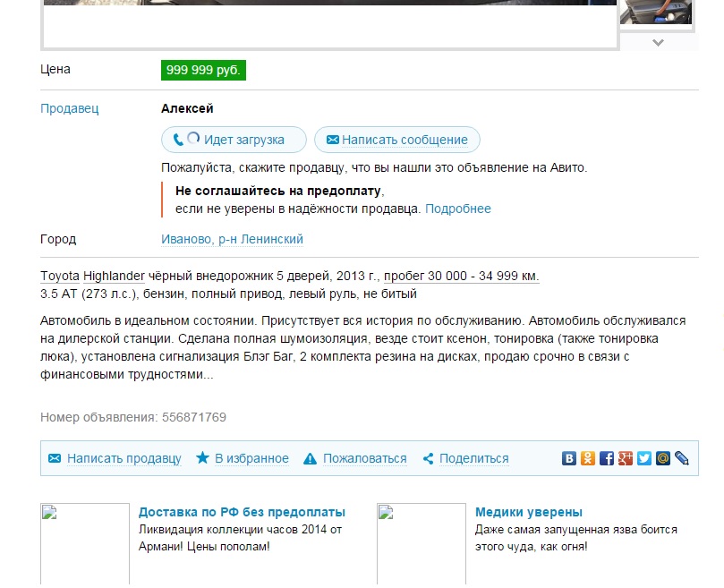The height and width of the screenshot is (588, 724).
Task: Share on Facebook icon
Action: pyautogui.click(x=607, y=458)
